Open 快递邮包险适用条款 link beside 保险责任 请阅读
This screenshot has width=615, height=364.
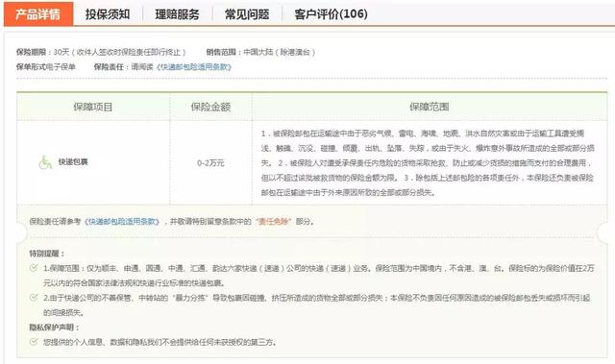194,67
